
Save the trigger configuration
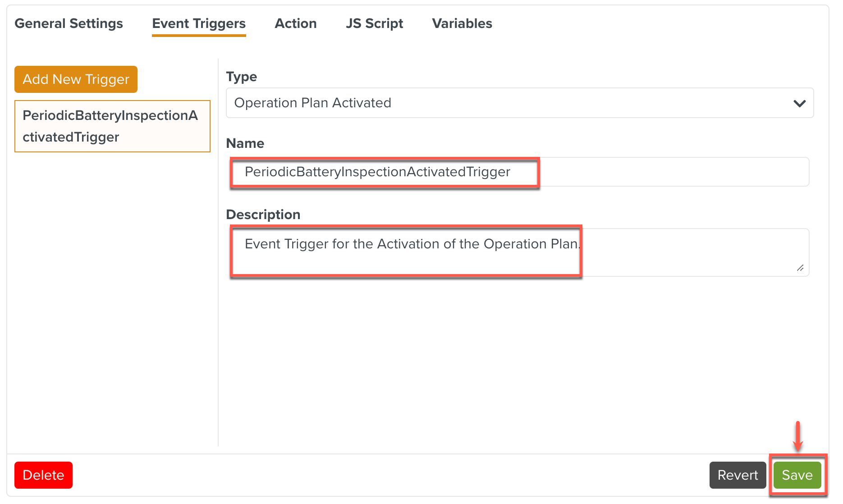(x=797, y=475)
